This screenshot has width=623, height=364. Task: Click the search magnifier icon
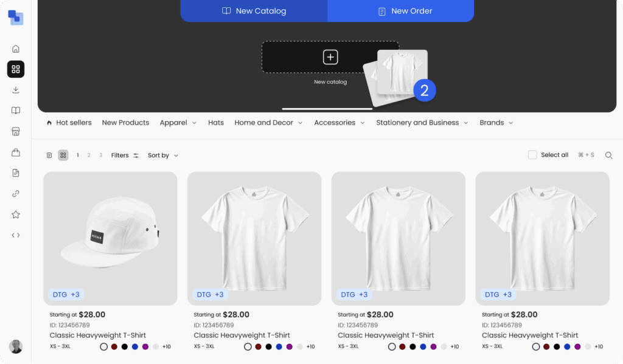pos(608,156)
